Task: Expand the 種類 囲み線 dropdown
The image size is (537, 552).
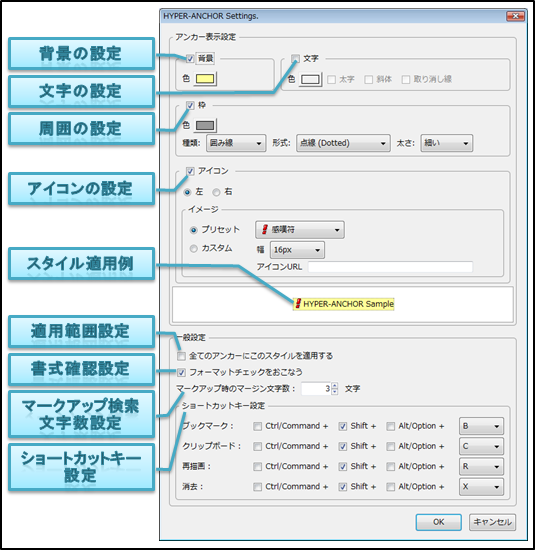Action: click(236, 143)
